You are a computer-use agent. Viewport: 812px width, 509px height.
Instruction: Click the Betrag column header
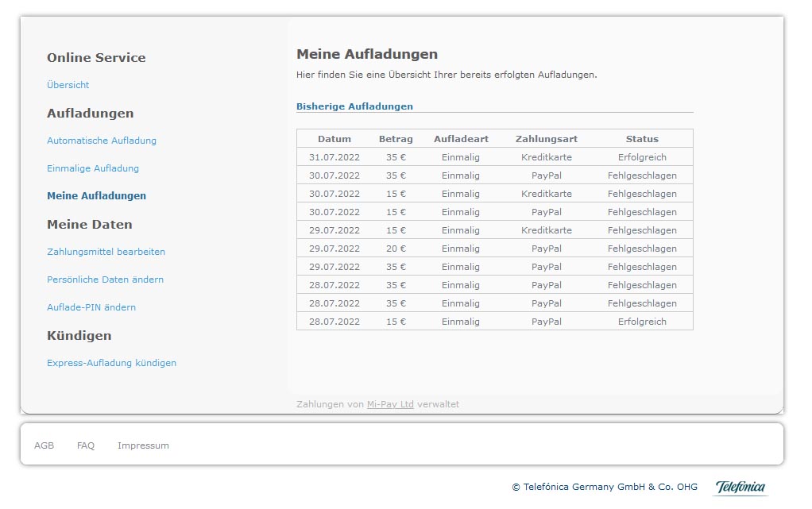(x=396, y=139)
